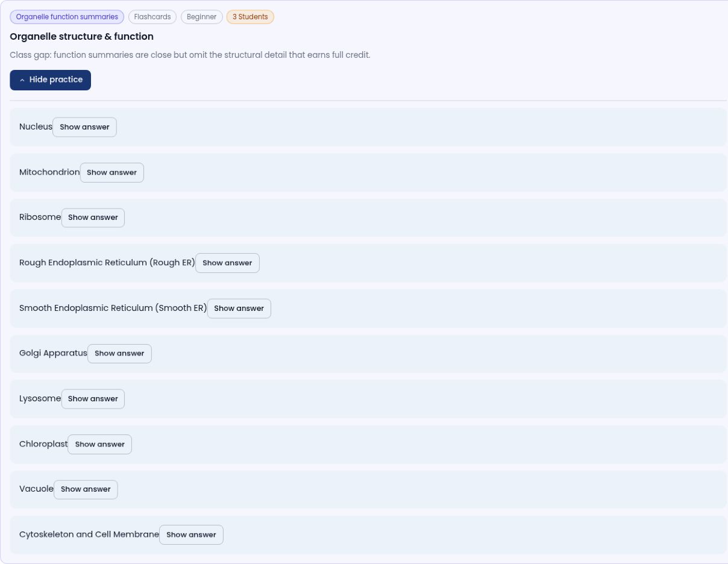Image resolution: width=728 pixels, height=564 pixels.
Task: Collapse practice with Hide practice button
Action: pos(50,80)
